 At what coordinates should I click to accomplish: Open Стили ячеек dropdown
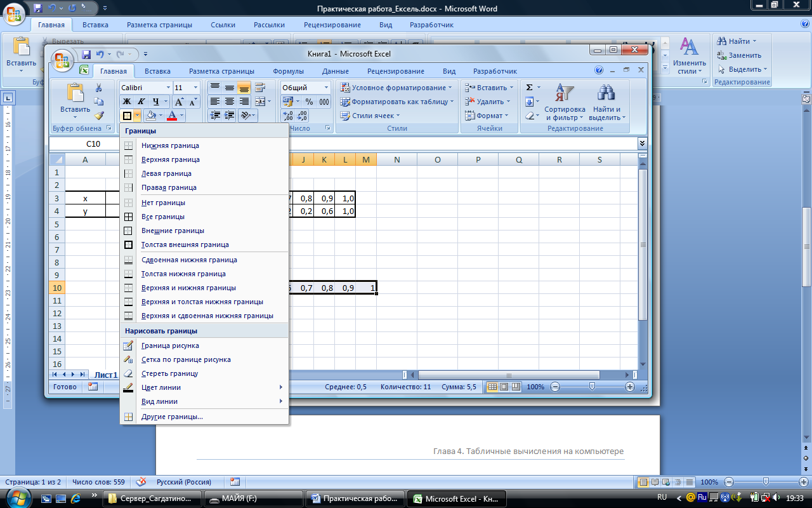coord(370,116)
